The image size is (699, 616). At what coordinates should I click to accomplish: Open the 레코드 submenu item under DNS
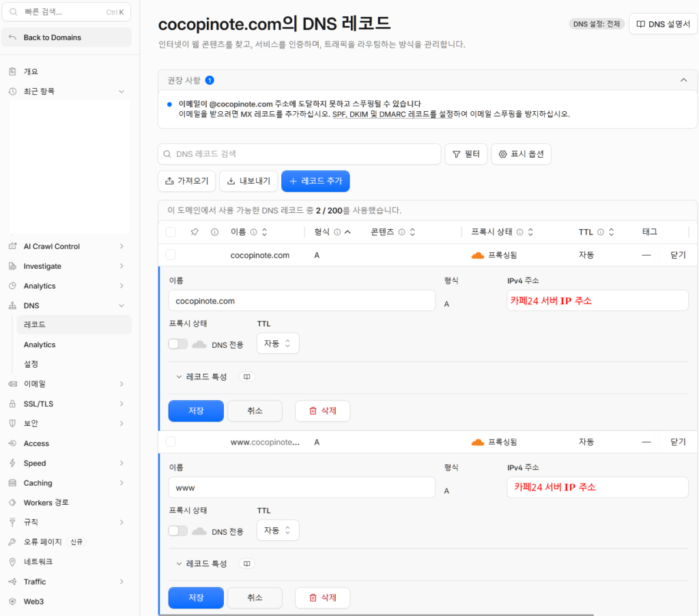coord(74,325)
